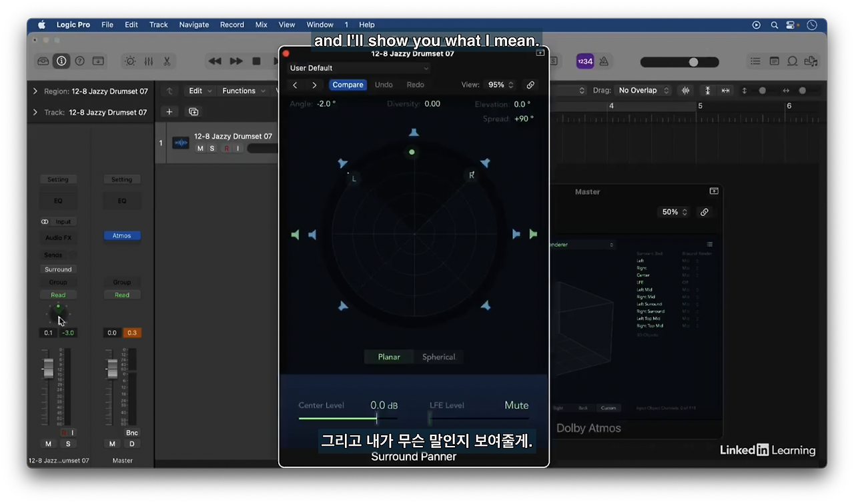
Task: Click the Atmos plug-in slot on Master
Action: pos(122,236)
